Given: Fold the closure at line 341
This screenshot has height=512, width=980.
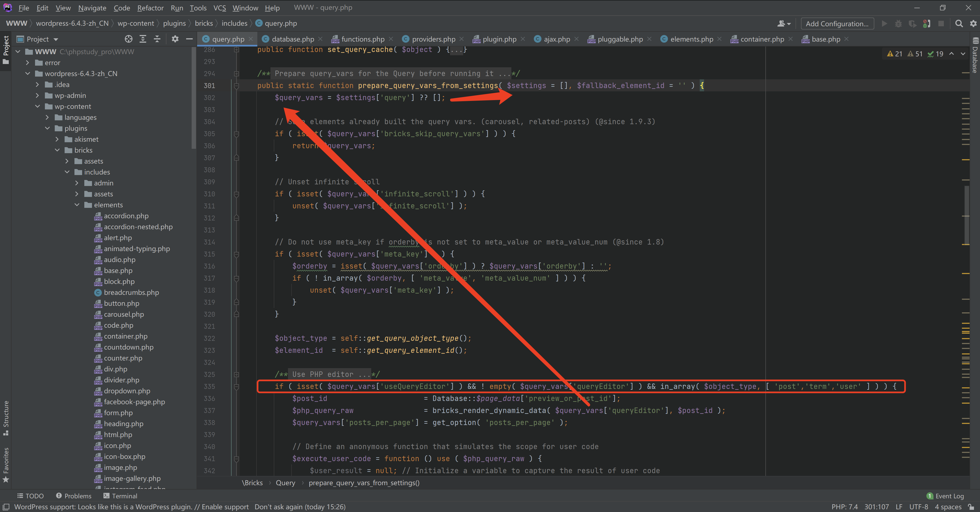Looking at the screenshot, I should (x=236, y=459).
